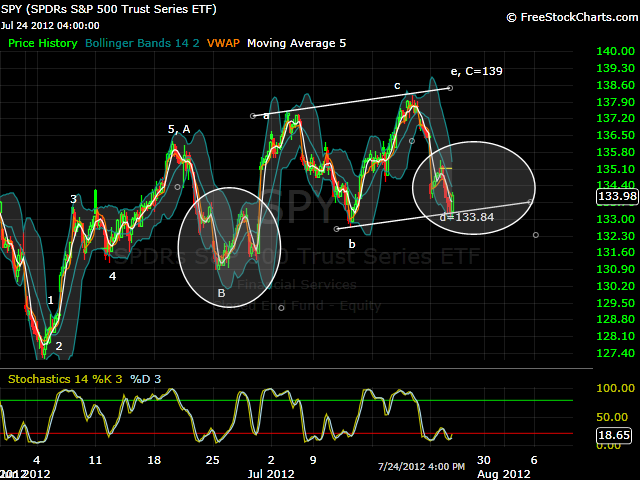The height and width of the screenshot is (480, 640).
Task: Click the Stochastics 14 %K 3 label
Action: tap(65, 379)
